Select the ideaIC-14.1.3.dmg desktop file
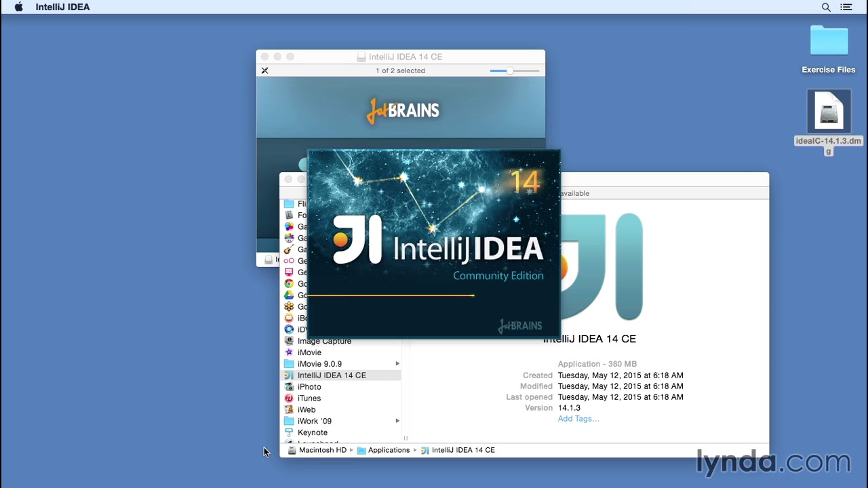 point(829,123)
